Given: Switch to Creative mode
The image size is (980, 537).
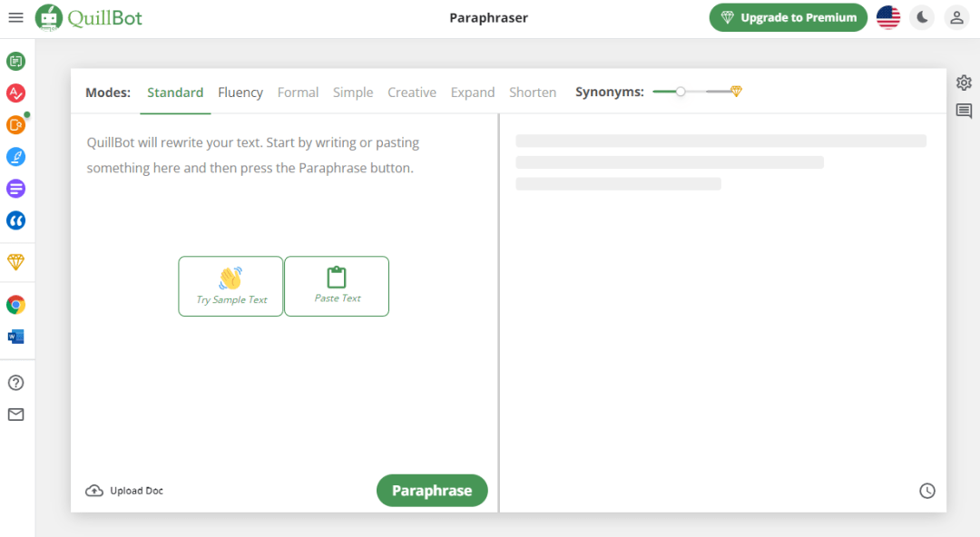Looking at the screenshot, I should click(x=412, y=93).
